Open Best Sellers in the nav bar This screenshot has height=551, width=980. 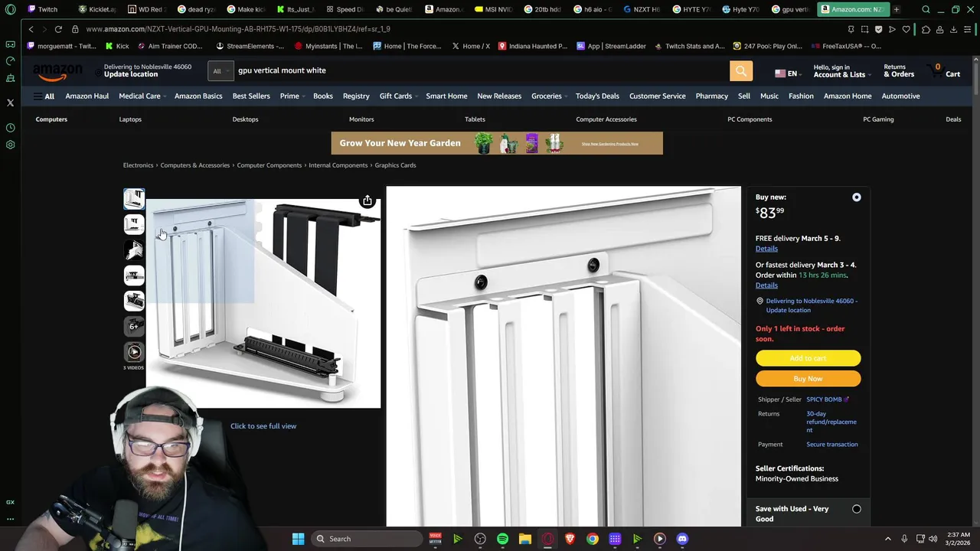point(251,96)
